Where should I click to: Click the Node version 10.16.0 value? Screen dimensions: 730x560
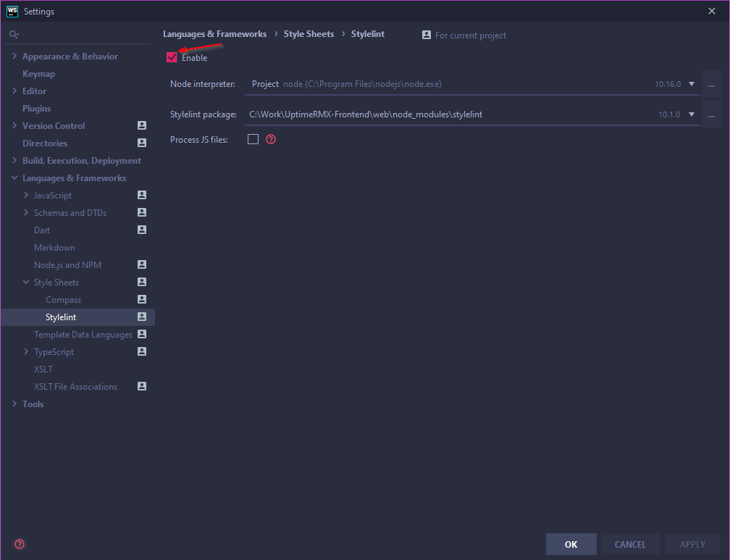668,84
